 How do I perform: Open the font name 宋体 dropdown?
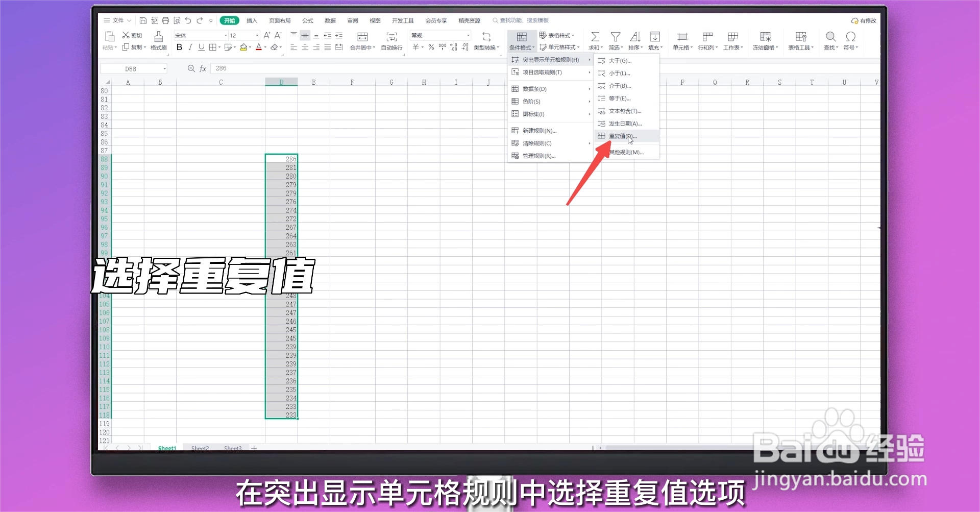click(x=226, y=35)
